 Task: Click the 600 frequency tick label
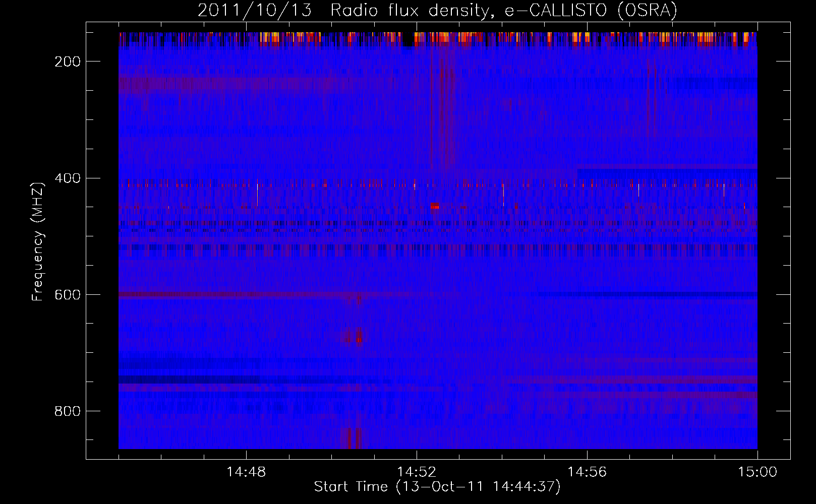pyautogui.click(x=67, y=295)
